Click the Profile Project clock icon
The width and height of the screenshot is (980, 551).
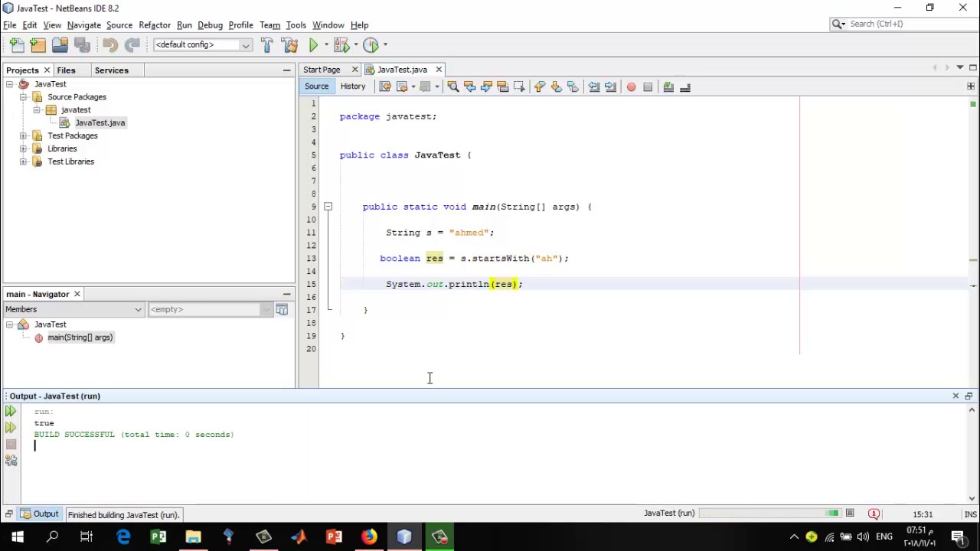coord(371,45)
